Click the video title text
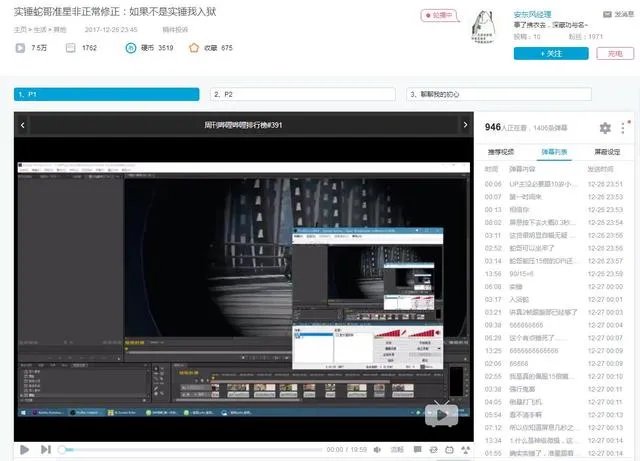 (x=115, y=12)
